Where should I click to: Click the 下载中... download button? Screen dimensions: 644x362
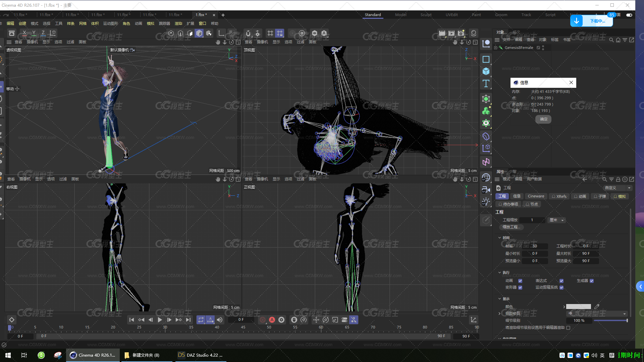click(x=591, y=21)
